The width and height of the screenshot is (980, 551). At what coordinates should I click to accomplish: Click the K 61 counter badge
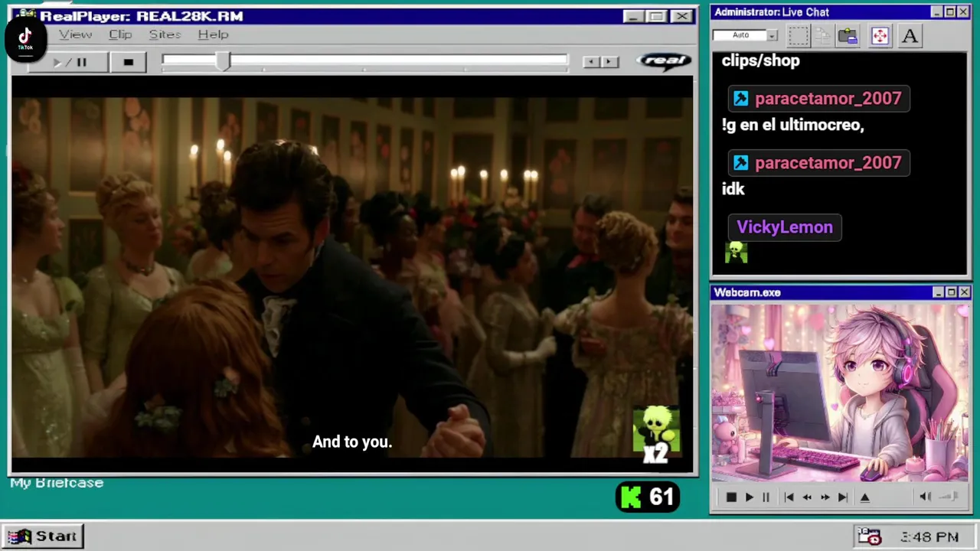click(648, 497)
